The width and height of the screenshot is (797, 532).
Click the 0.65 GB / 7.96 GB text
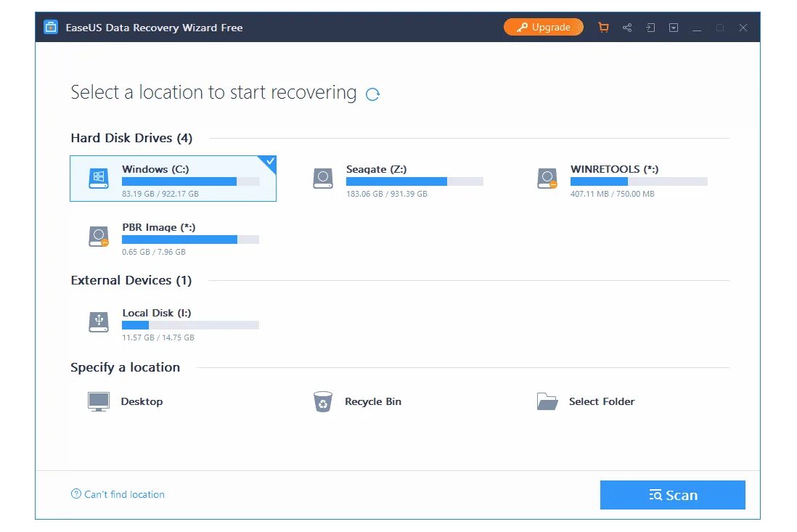click(153, 252)
